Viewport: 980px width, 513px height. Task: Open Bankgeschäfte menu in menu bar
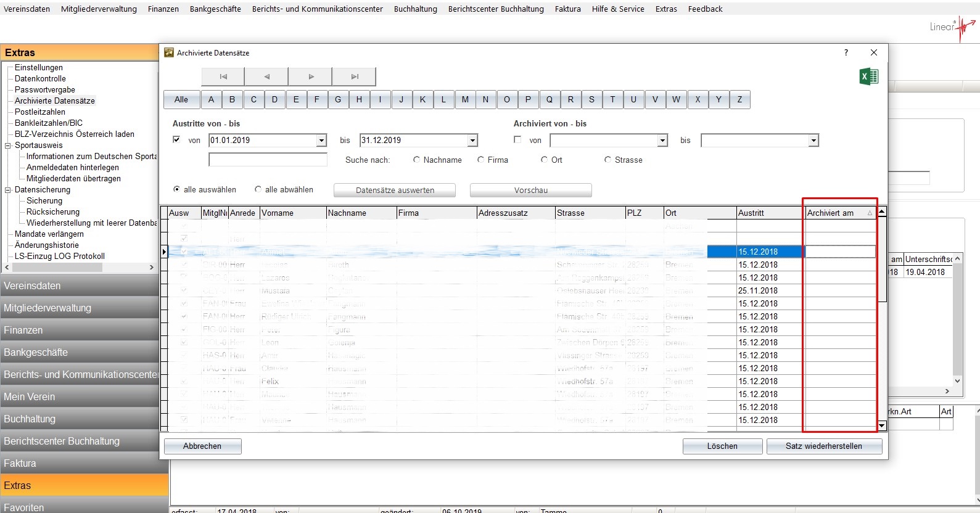pyautogui.click(x=215, y=9)
